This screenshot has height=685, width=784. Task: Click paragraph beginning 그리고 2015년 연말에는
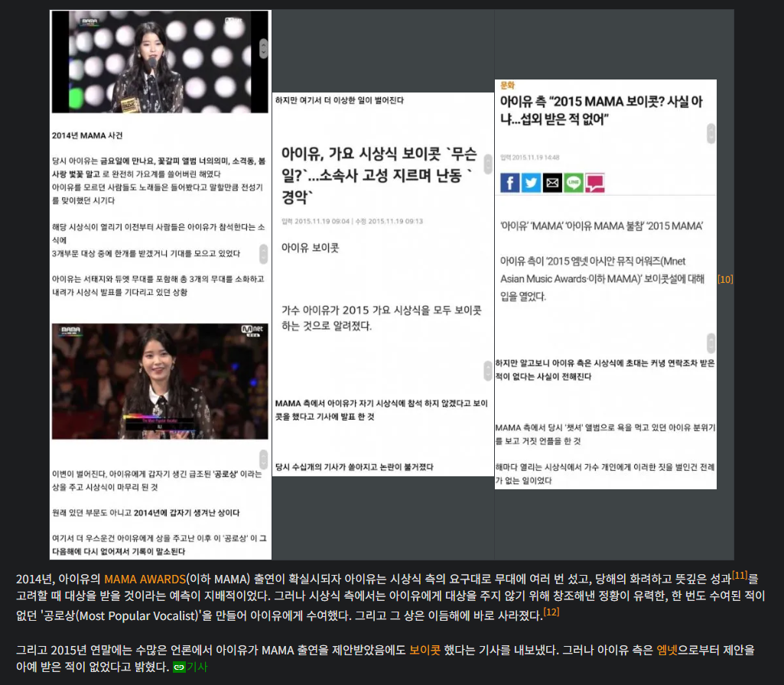coord(385,658)
